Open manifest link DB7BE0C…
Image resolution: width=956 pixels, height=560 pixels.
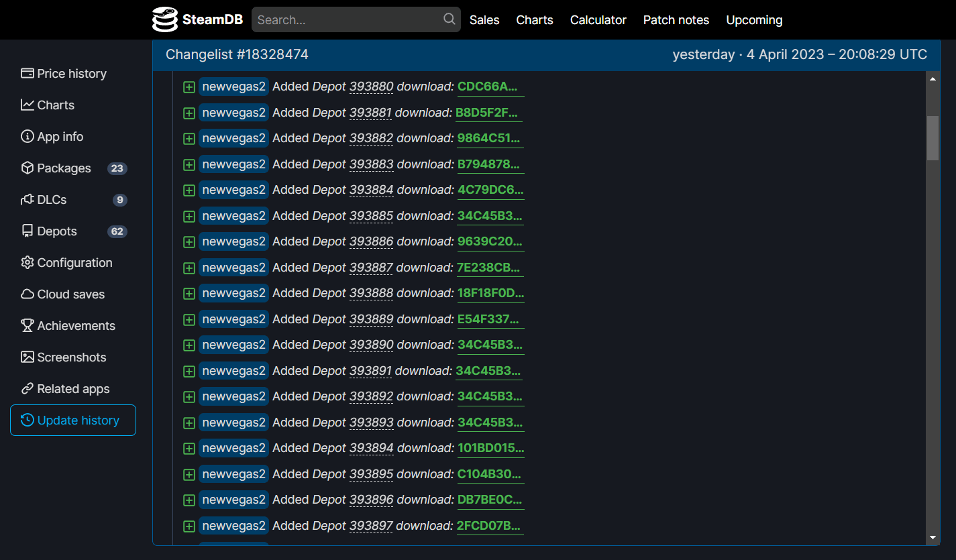[x=490, y=500]
